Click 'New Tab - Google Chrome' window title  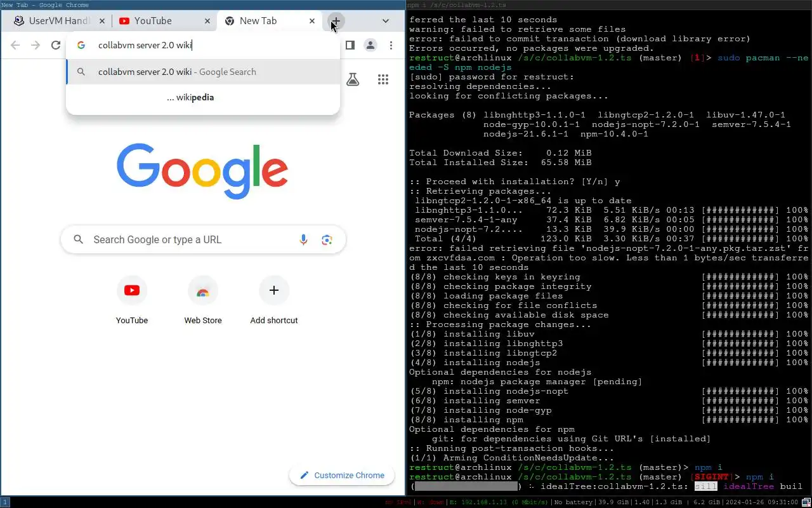[45, 4]
